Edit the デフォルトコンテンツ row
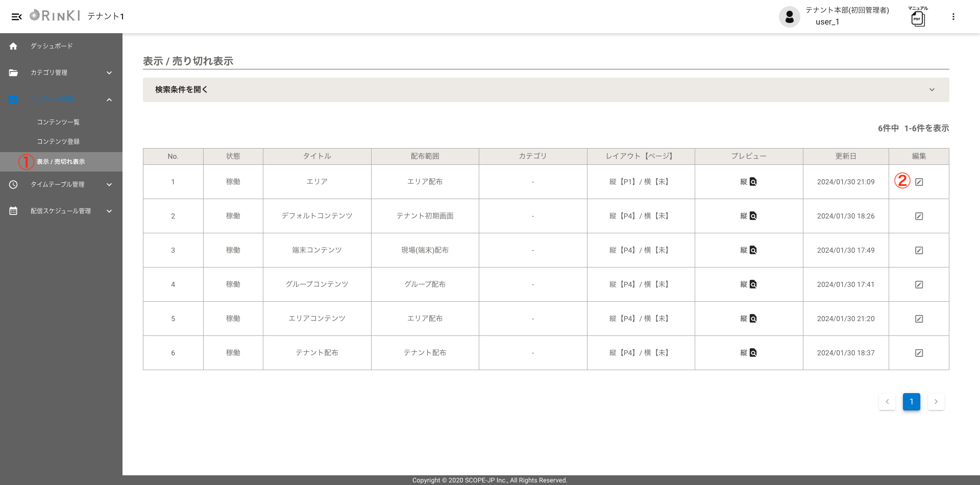980x485 pixels. (x=919, y=216)
